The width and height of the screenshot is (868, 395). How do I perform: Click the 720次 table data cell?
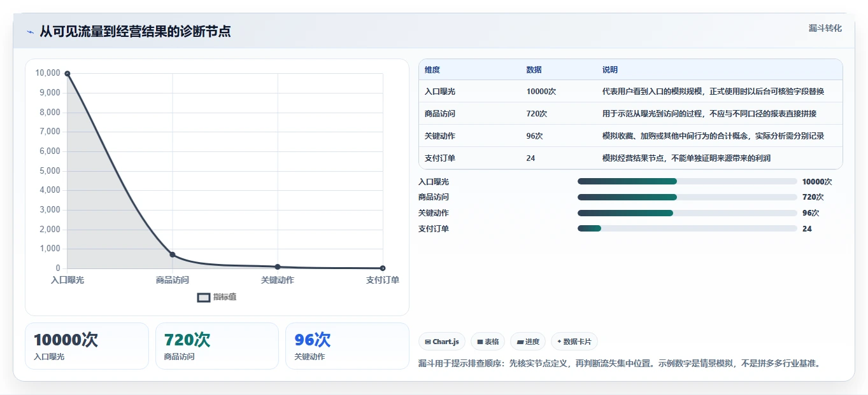click(537, 114)
